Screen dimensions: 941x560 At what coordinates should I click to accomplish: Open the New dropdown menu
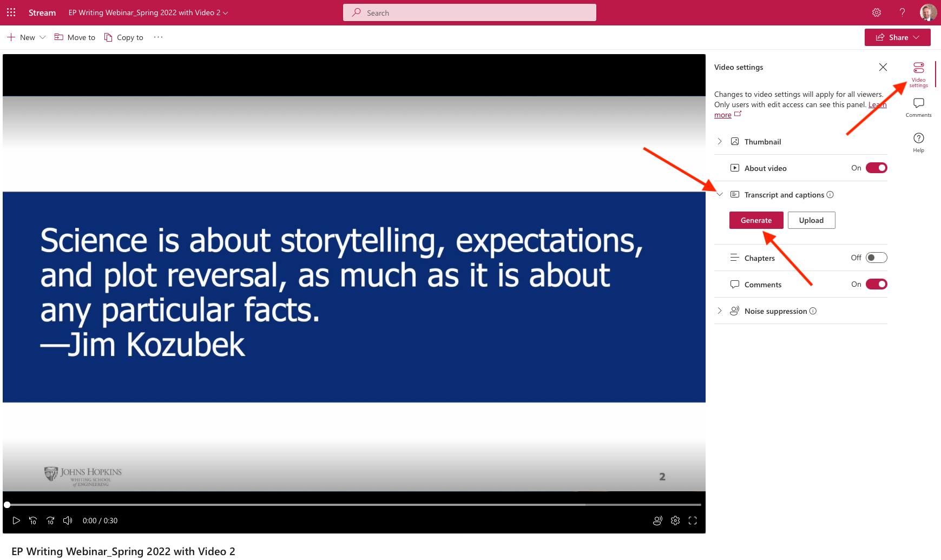pyautogui.click(x=27, y=37)
